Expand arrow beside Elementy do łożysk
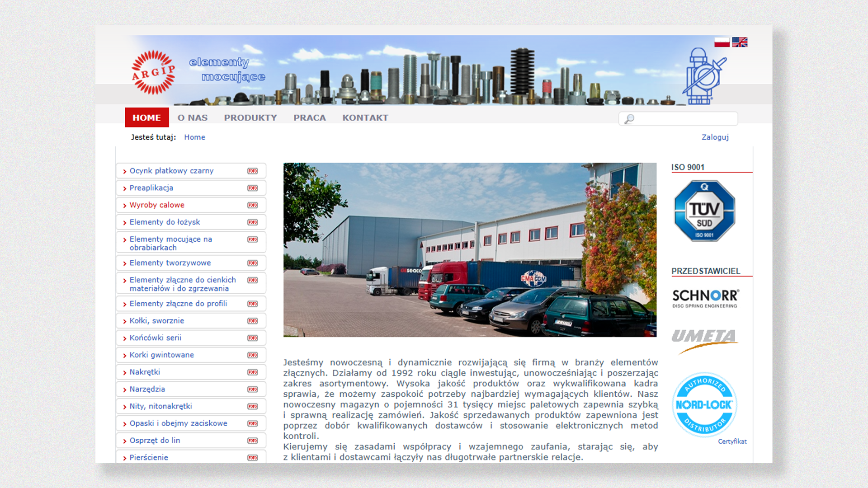Screen dimensions: 868x488 click(125, 223)
